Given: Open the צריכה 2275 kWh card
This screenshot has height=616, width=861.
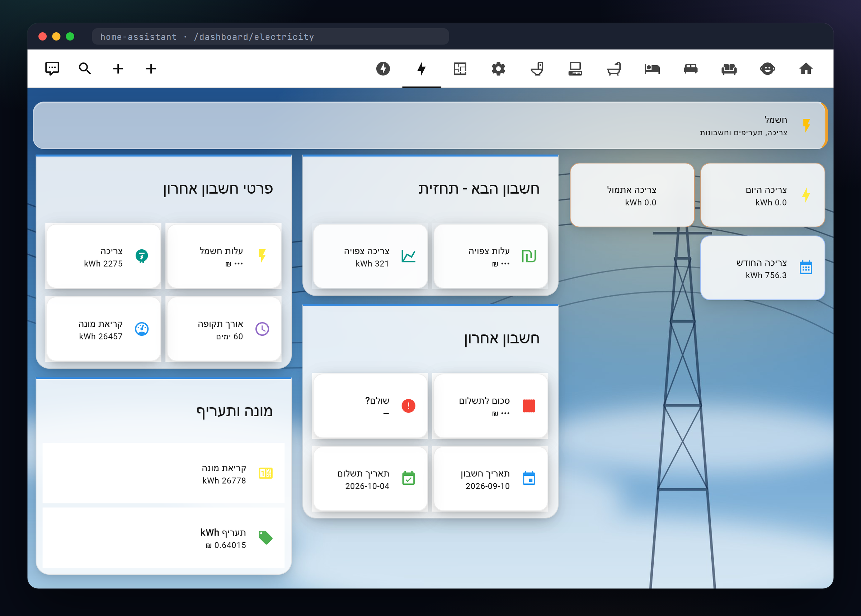Looking at the screenshot, I should (x=104, y=257).
